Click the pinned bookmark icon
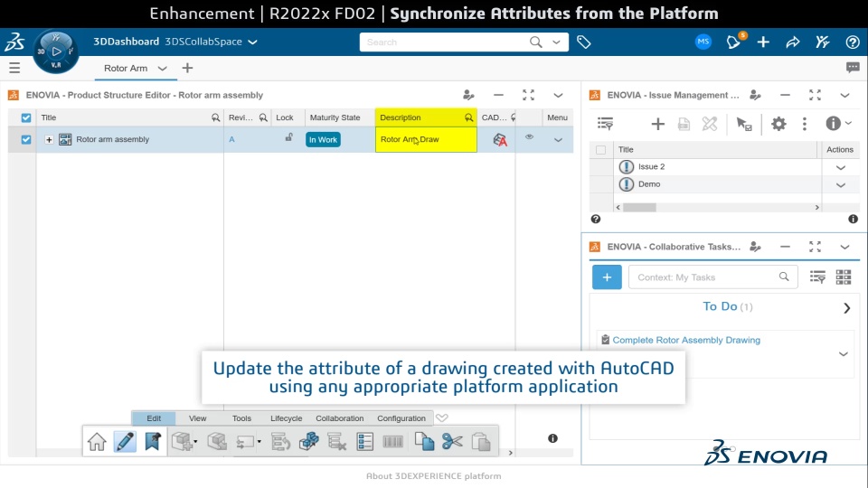 tap(153, 442)
